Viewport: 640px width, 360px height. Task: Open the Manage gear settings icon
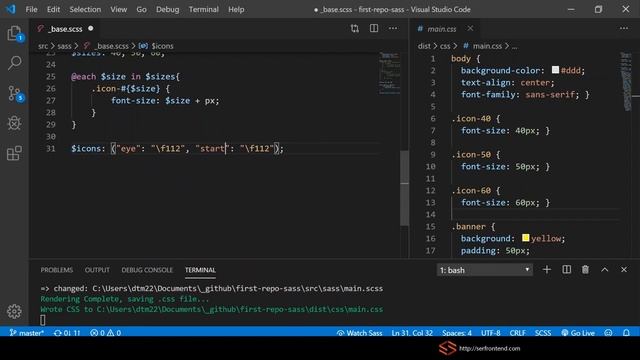click(14, 311)
